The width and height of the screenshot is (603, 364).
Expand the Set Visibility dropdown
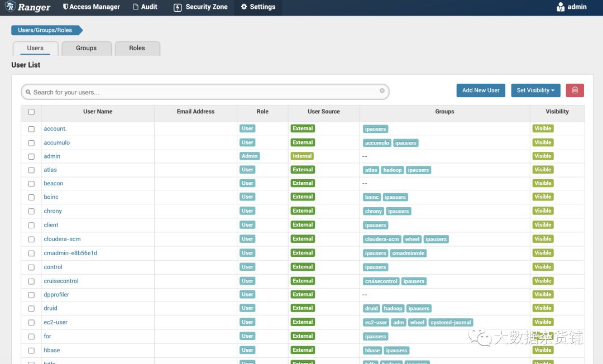(x=535, y=90)
